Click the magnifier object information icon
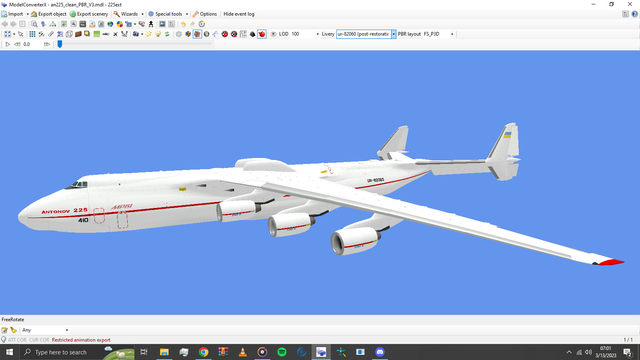640x360 pixels. click(x=34, y=24)
